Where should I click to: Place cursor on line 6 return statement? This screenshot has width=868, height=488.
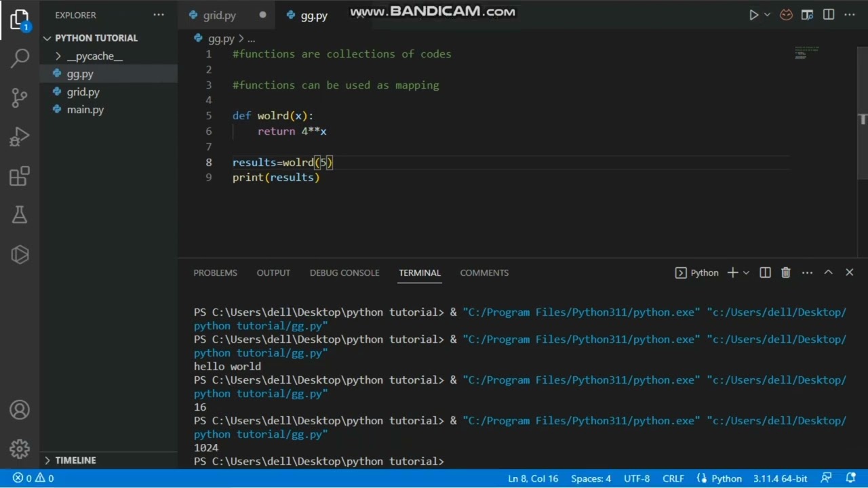click(292, 131)
